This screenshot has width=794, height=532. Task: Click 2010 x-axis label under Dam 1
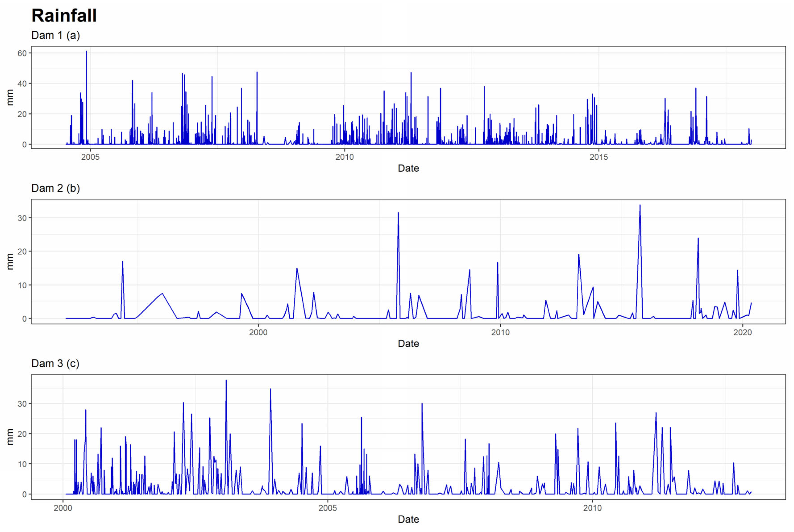(x=344, y=157)
